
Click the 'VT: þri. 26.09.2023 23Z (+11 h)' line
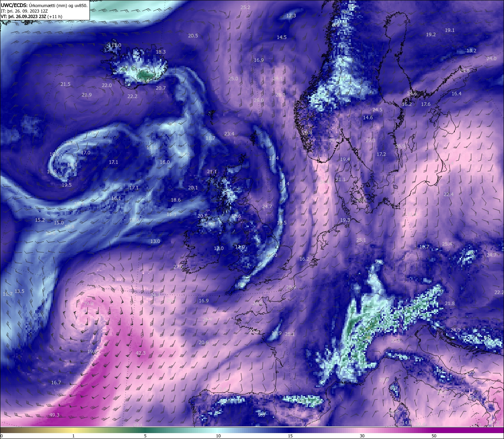click(x=31, y=17)
